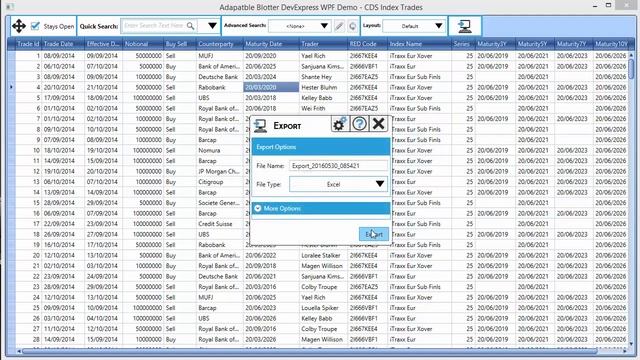Click the Advanced Search clear icon
The width and height of the screenshot is (640, 360).
pyautogui.click(x=352, y=26)
